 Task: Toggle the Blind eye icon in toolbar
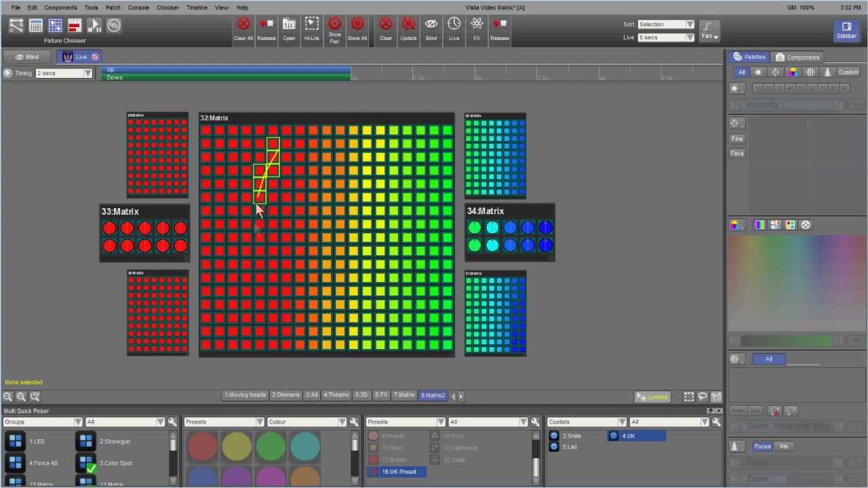point(431,24)
